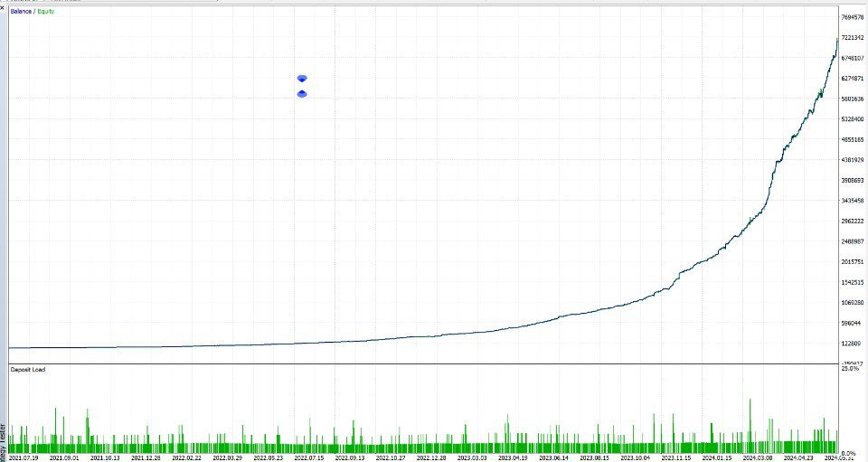This screenshot has width=868, height=462.
Task: Click the 2022.12.28 date label
Action: (x=431, y=458)
